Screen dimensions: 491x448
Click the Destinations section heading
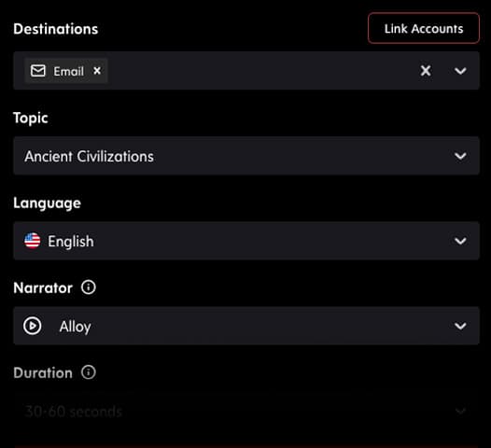56,29
